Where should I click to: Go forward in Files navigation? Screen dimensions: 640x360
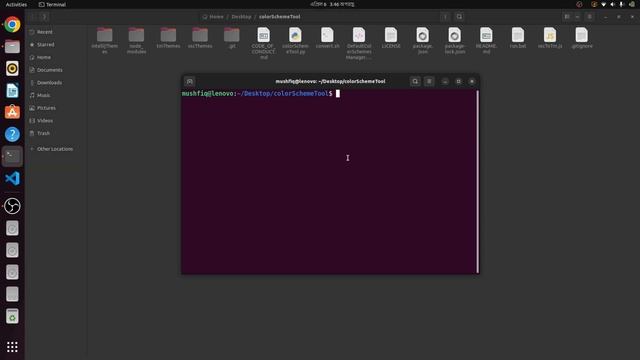click(x=44, y=17)
